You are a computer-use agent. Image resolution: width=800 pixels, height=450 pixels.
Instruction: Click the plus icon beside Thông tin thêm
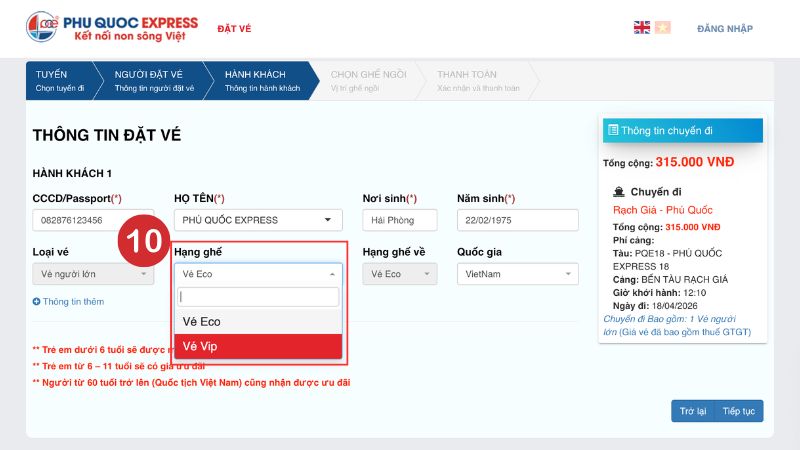[36, 302]
